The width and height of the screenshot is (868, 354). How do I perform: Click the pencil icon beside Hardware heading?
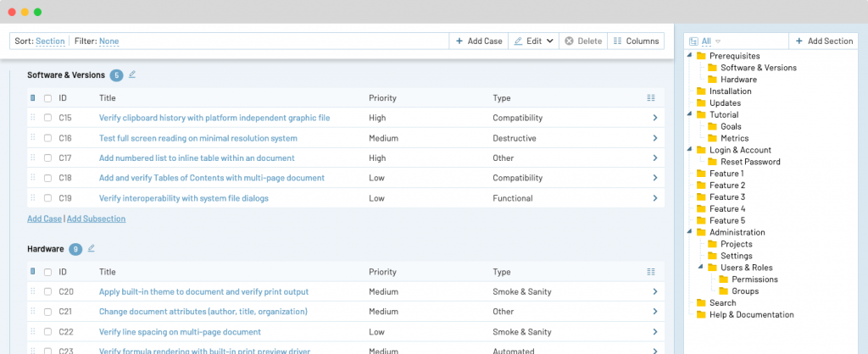click(x=92, y=248)
